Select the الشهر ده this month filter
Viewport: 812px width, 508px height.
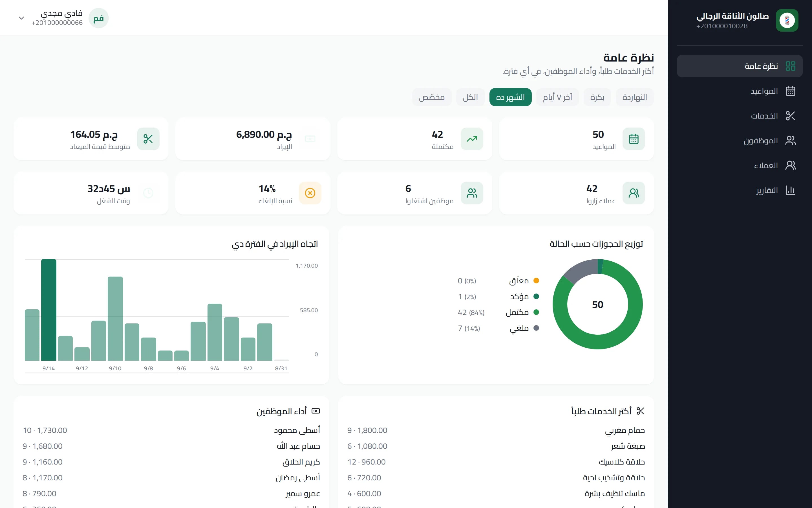point(510,97)
